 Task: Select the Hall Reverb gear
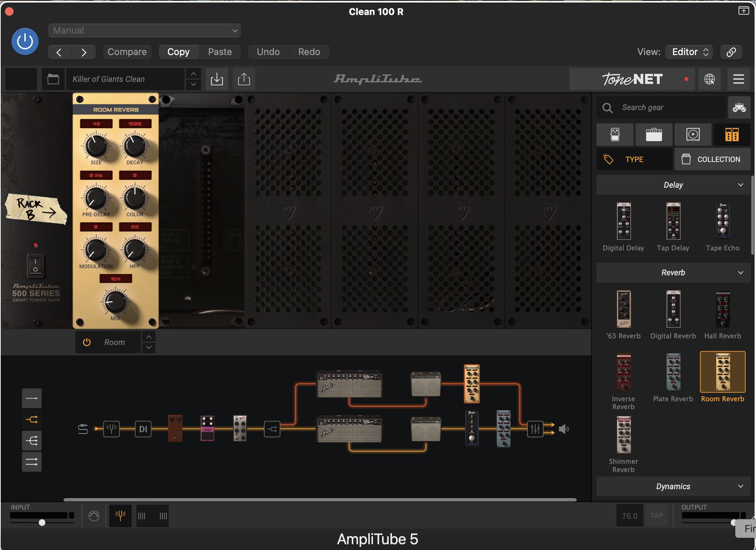click(x=723, y=315)
